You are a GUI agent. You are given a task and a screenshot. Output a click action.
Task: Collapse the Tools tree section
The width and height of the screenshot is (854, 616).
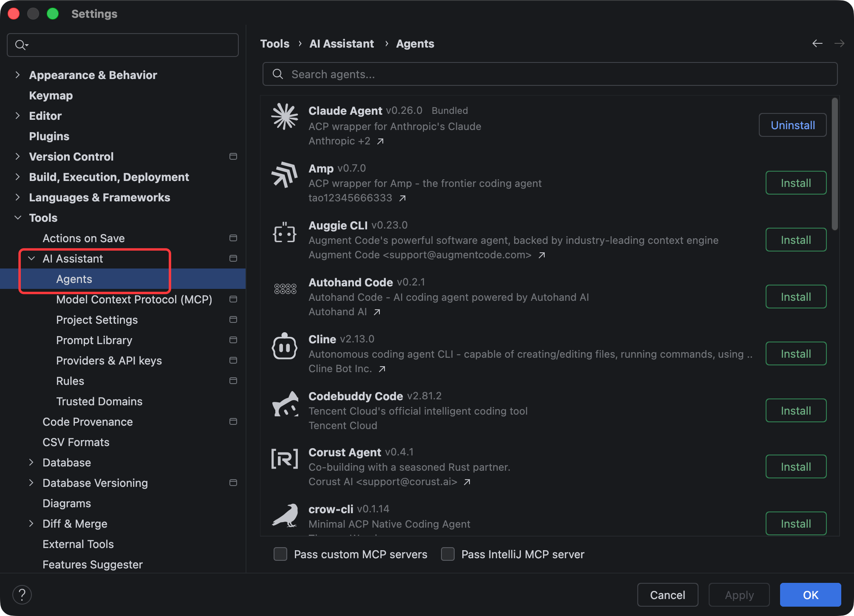pyautogui.click(x=18, y=218)
